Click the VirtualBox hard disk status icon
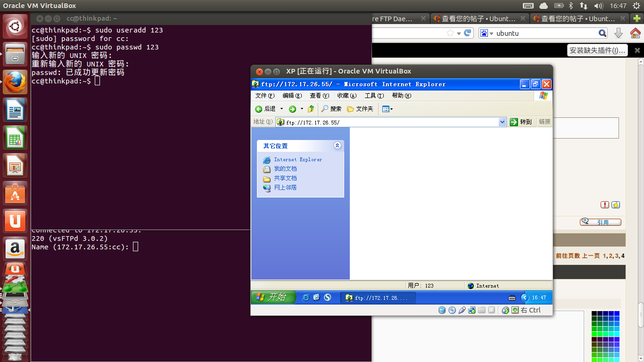The width and height of the screenshot is (644, 362). click(x=442, y=310)
